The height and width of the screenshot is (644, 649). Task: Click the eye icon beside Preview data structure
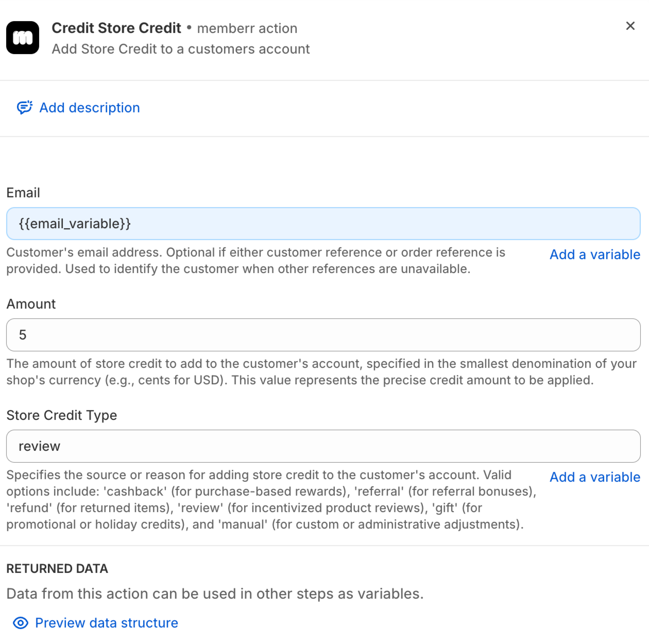coord(21,623)
